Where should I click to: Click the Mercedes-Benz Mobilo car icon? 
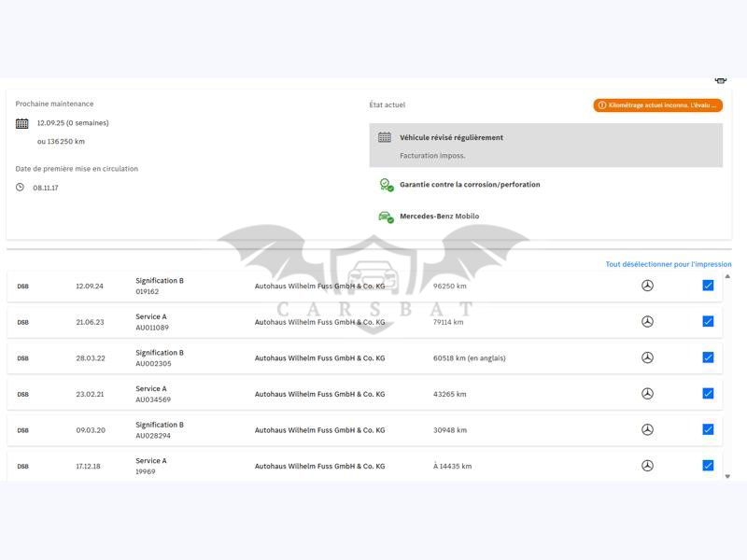[x=386, y=217]
